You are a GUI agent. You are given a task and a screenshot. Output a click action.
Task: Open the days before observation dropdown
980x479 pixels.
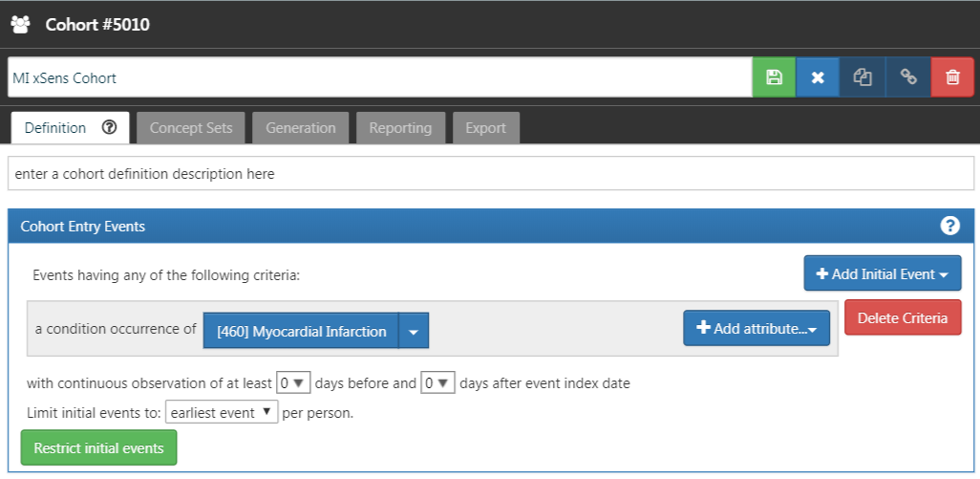[293, 382]
